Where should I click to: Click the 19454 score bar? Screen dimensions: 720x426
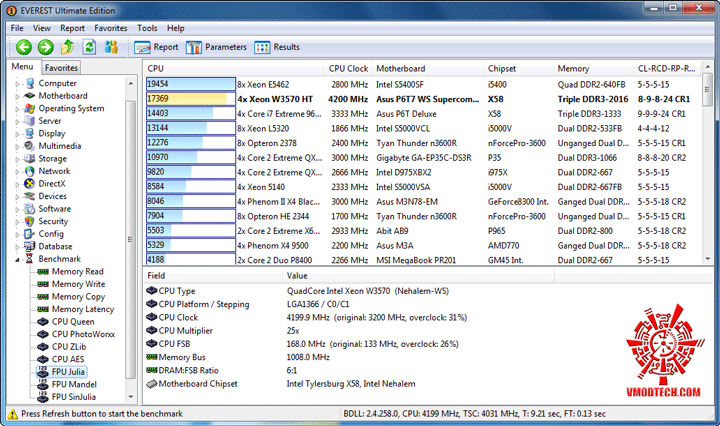coord(191,84)
